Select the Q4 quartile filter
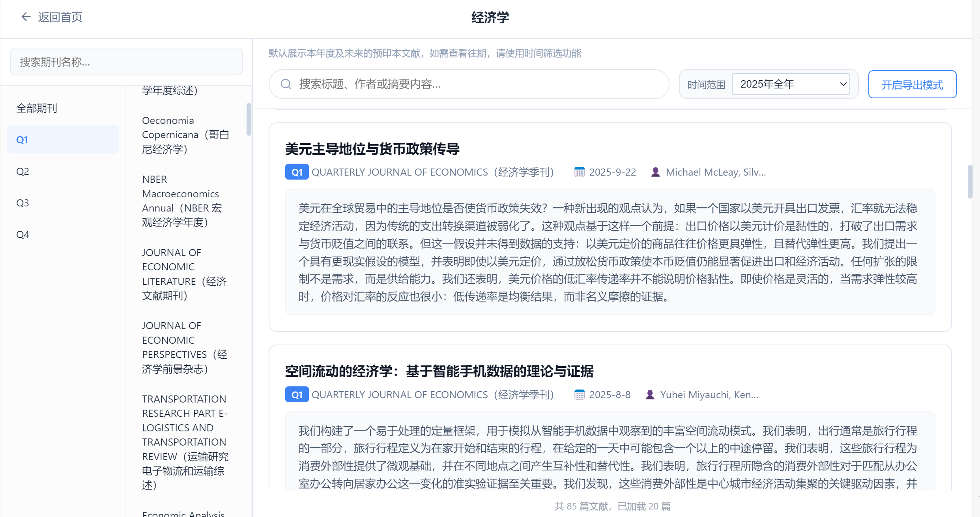Image resolution: width=980 pixels, height=517 pixels. pos(63,234)
